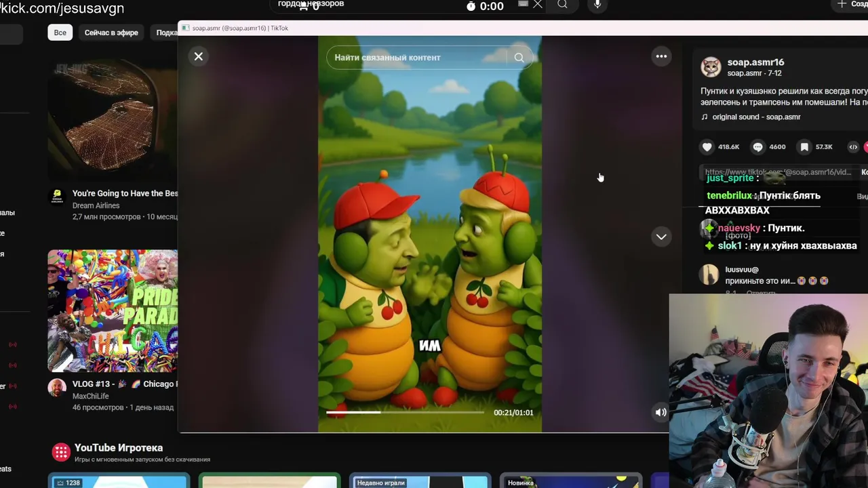Click the 'gordon nevzorov' text in the YouTube search box
The width and height of the screenshot is (868, 488).
311,4
